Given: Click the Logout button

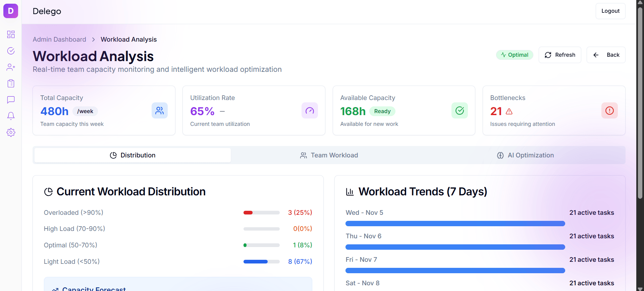Looking at the screenshot, I should coord(610,11).
